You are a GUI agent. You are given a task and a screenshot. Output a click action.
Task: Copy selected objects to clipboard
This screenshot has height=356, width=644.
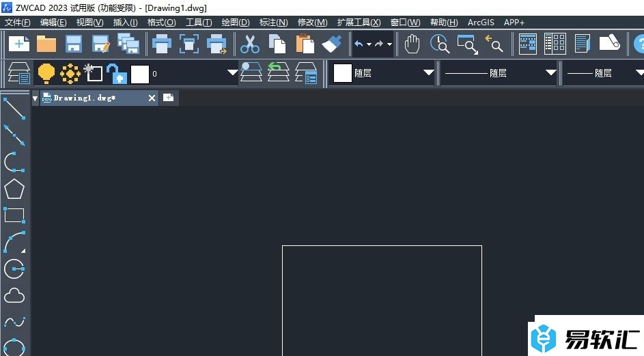click(x=277, y=44)
